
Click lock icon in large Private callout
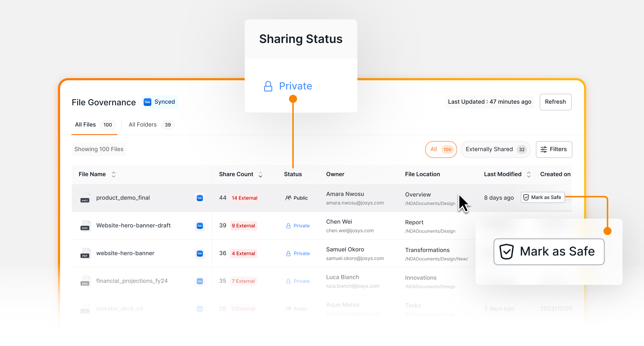point(268,86)
